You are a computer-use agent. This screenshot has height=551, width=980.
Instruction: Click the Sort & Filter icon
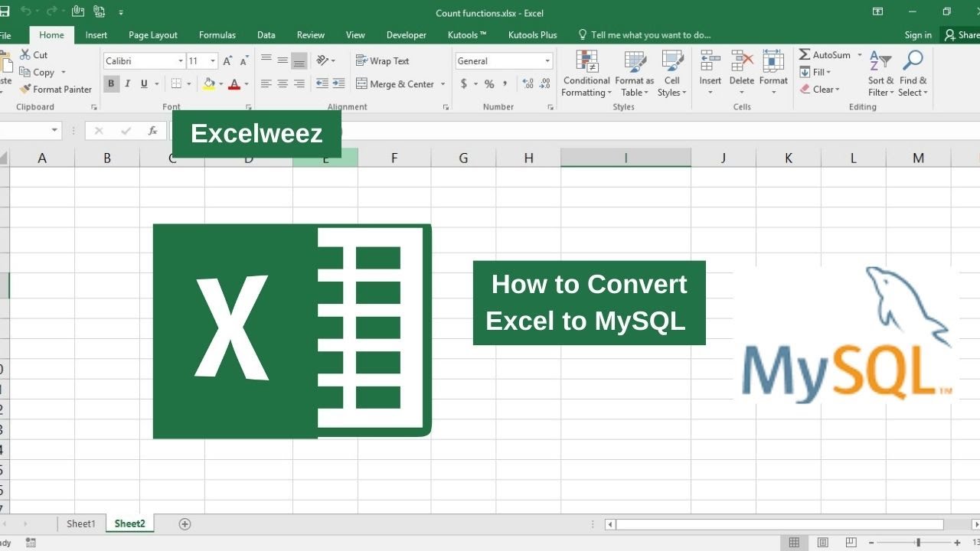coord(880,63)
